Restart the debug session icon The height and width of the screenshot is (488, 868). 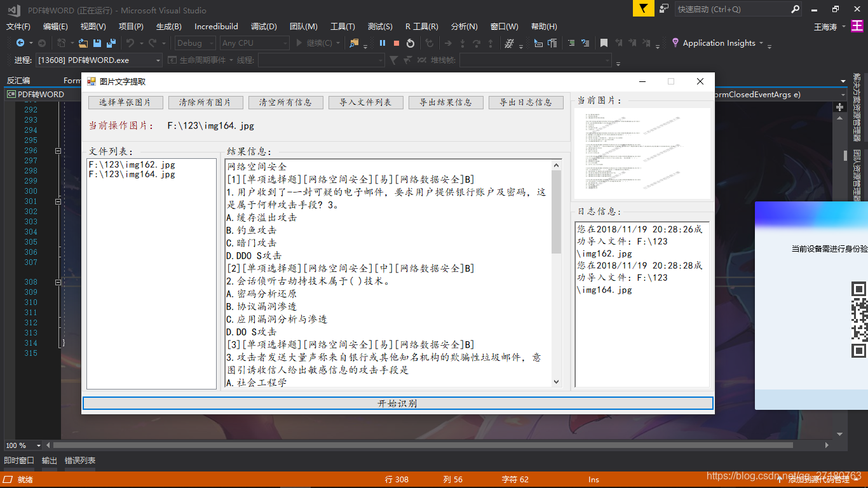coord(410,43)
